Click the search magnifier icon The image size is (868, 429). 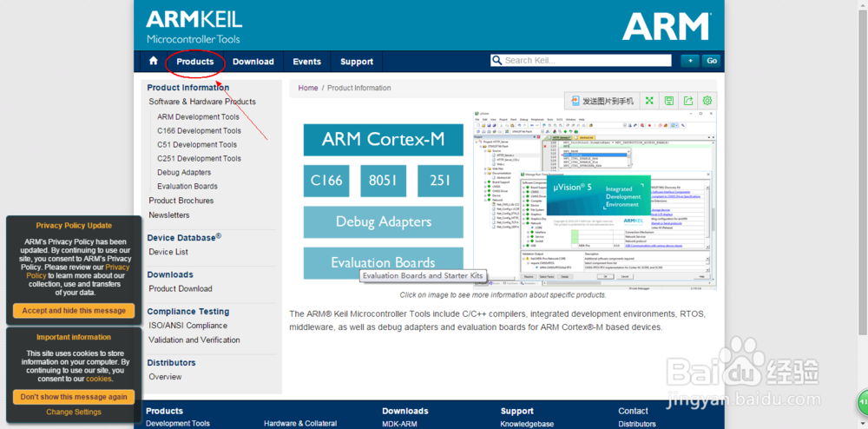[496, 60]
